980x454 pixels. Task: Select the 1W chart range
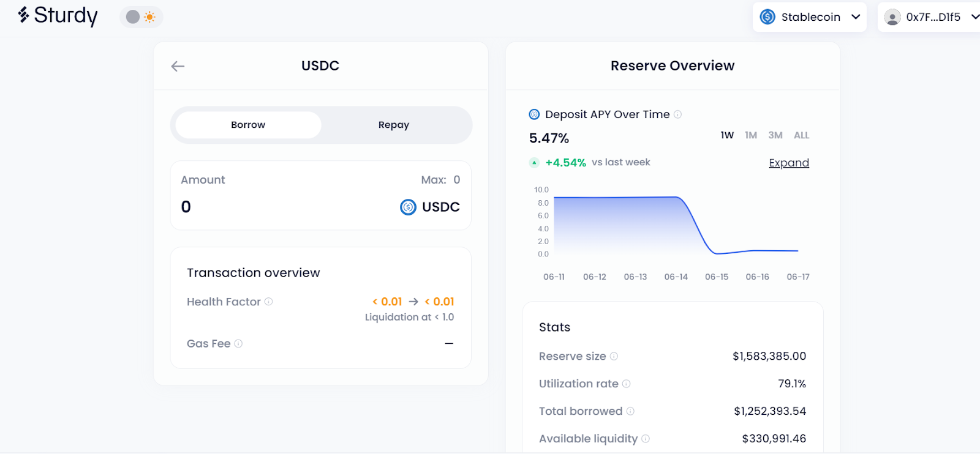[x=727, y=135]
